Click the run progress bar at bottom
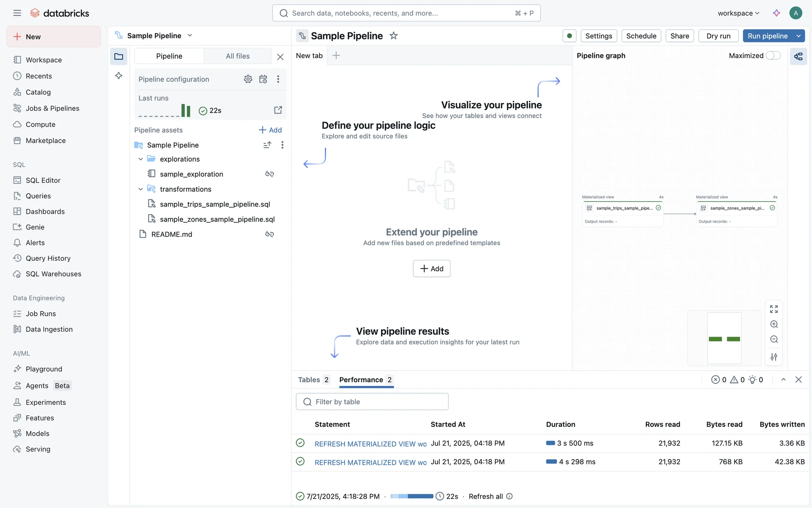The image size is (812, 508). click(411, 496)
